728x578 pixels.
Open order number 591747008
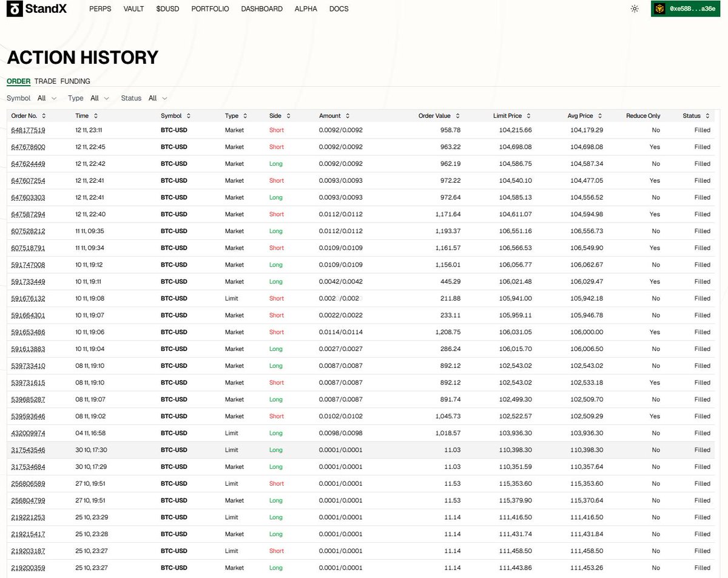tap(29, 265)
